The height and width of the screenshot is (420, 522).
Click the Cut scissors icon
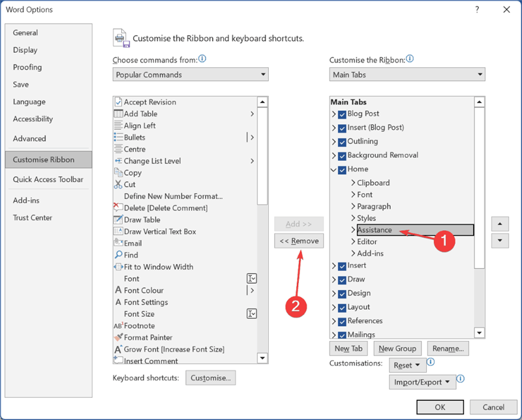(x=118, y=184)
